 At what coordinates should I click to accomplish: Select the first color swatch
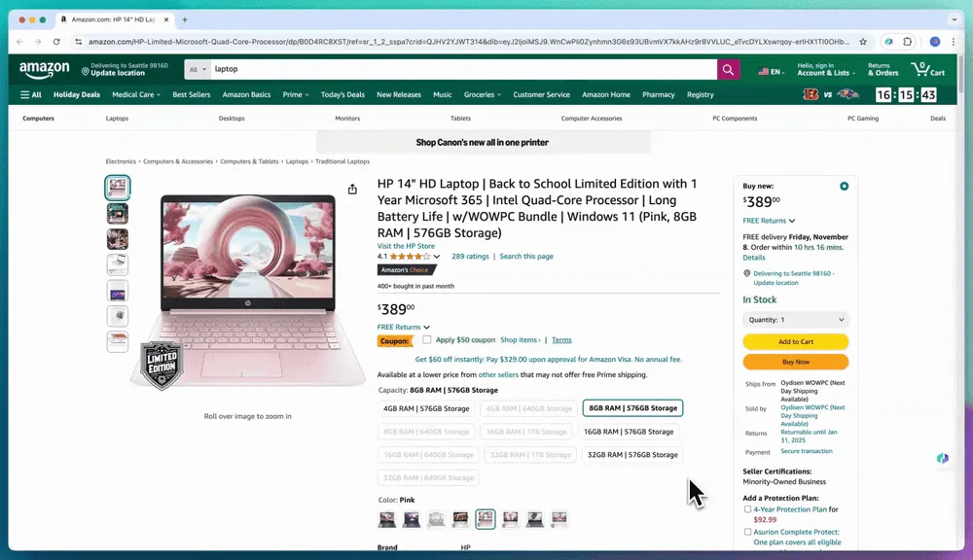pos(386,519)
